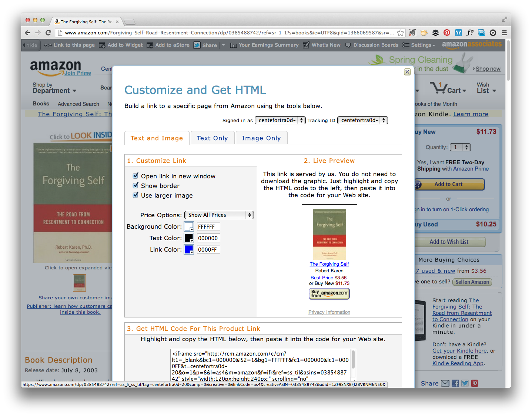Open the Signed in as dropdown
532x417 pixels.
280,120
